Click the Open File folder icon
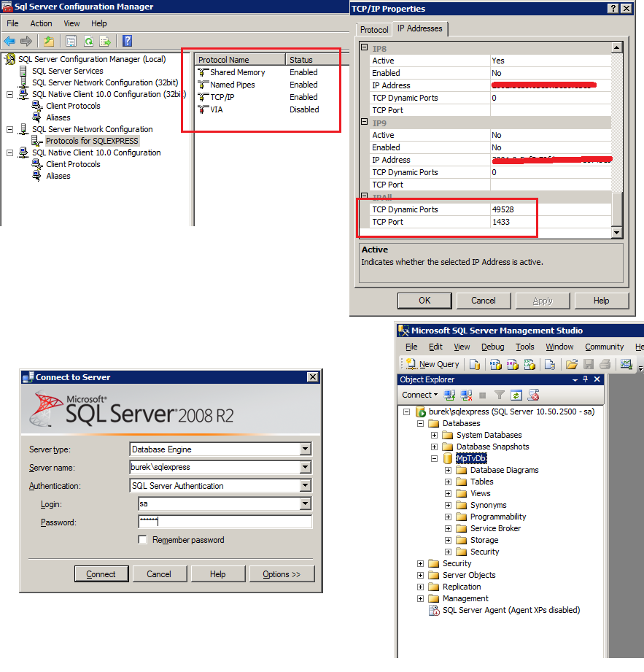The height and width of the screenshot is (672, 644). click(x=572, y=364)
